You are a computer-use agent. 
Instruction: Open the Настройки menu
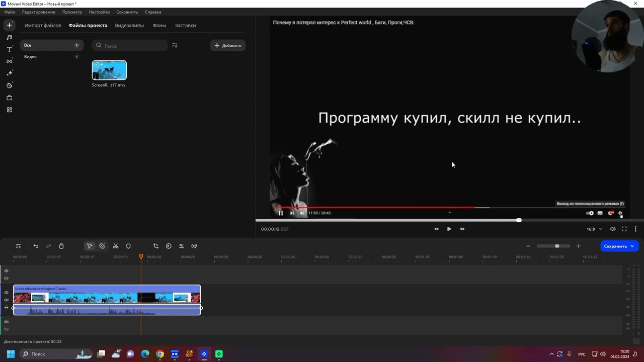pos(100,12)
